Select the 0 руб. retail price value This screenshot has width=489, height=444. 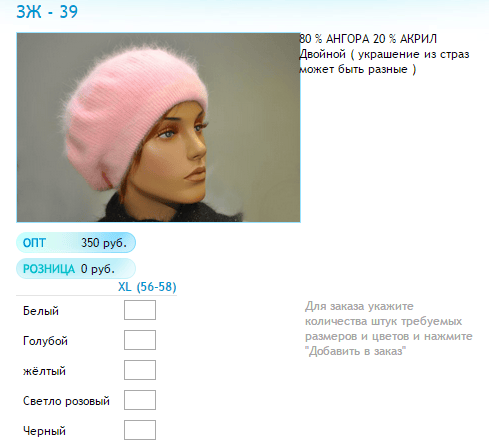pos(98,269)
